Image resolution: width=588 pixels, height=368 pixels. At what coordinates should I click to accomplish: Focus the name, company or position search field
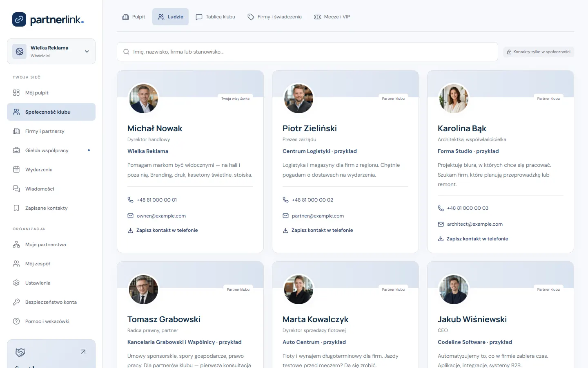(x=307, y=52)
